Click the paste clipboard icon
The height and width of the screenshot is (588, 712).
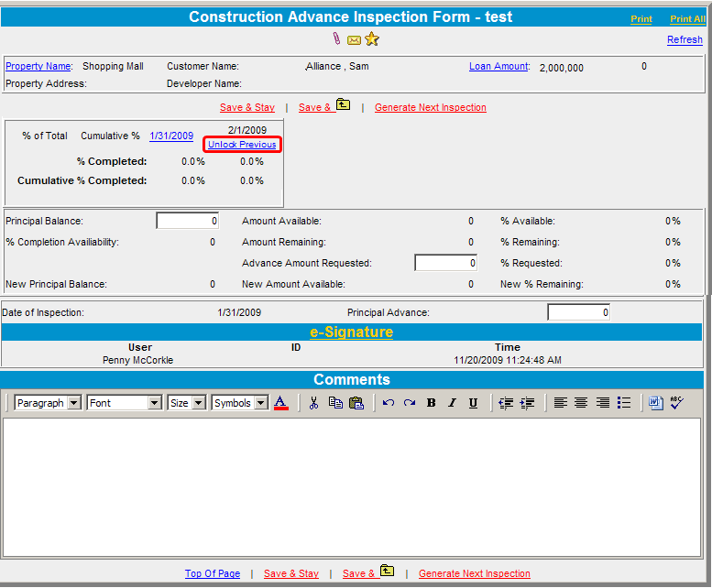(356, 402)
